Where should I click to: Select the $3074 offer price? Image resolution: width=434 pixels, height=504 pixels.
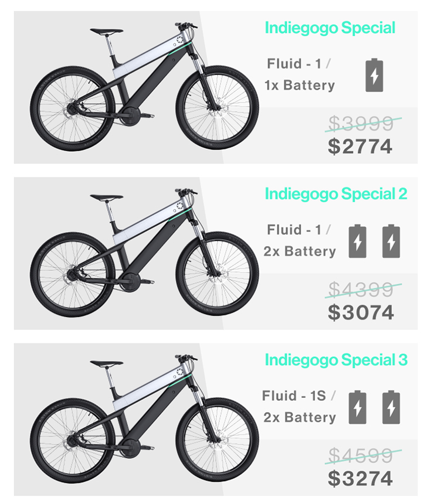point(360,312)
